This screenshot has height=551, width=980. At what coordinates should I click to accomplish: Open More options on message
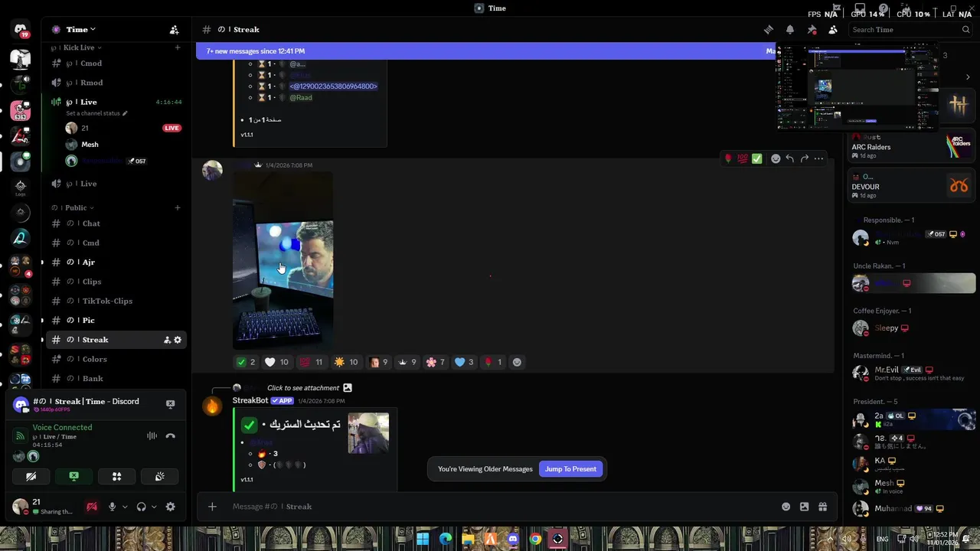click(x=818, y=158)
